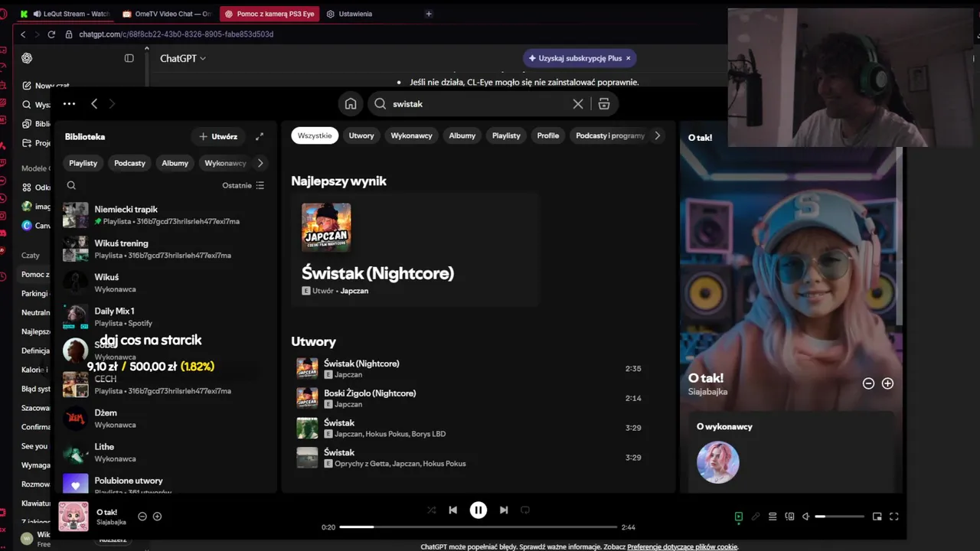Show more library filter chips with the arrow
980x551 pixels.
coord(260,163)
